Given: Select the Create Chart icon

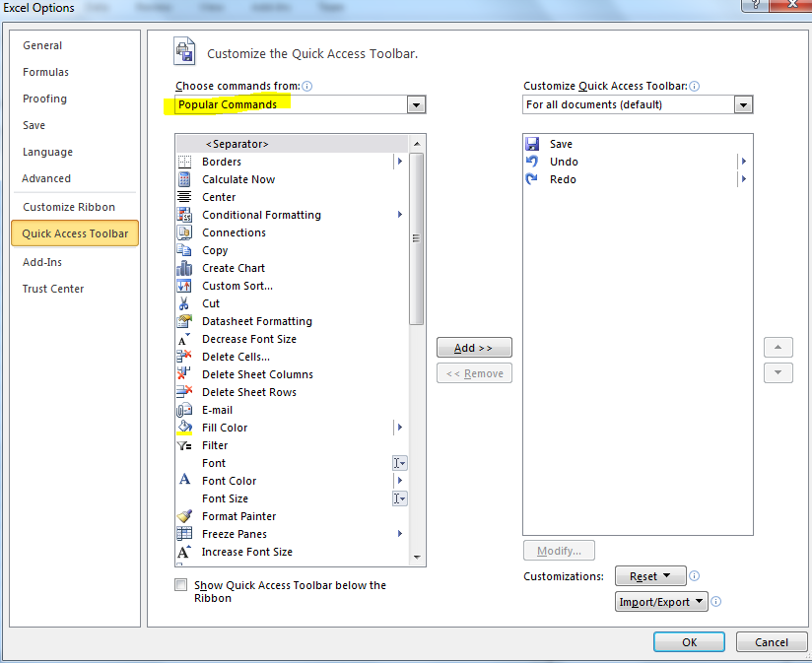Looking at the screenshot, I should pos(184,268).
